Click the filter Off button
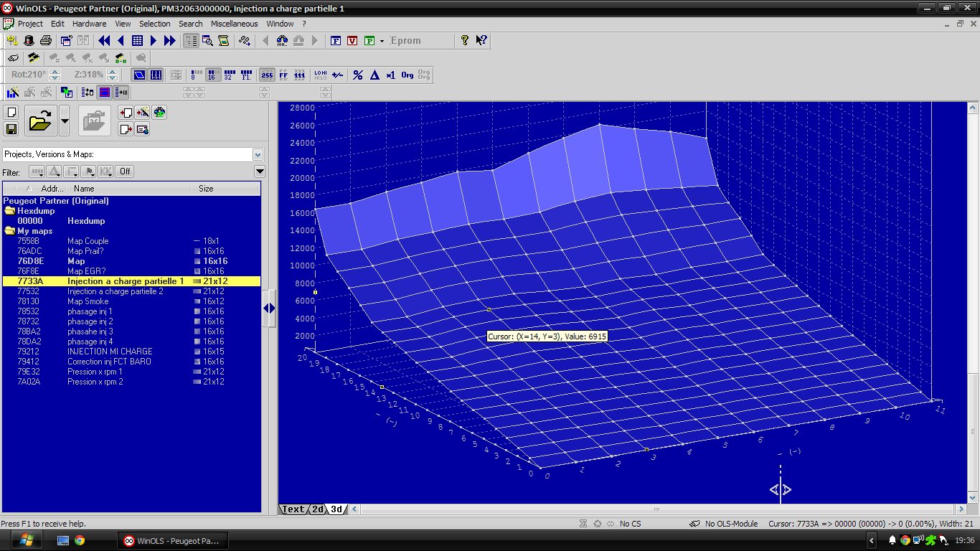980x551 pixels. click(x=126, y=171)
